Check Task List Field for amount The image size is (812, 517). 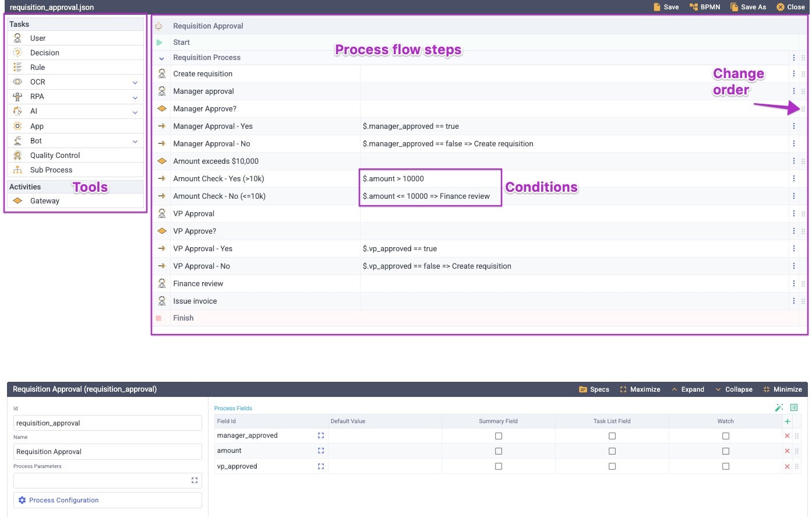point(612,451)
